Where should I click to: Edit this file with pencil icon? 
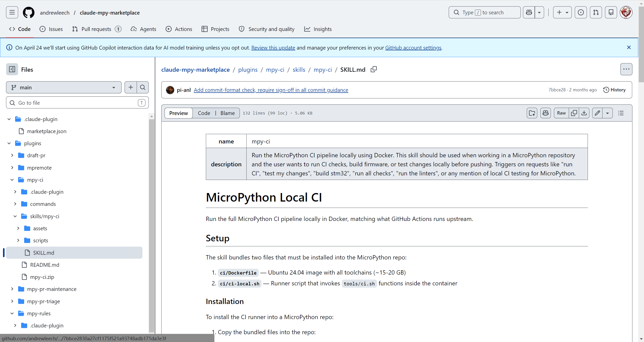[x=597, y=113]
